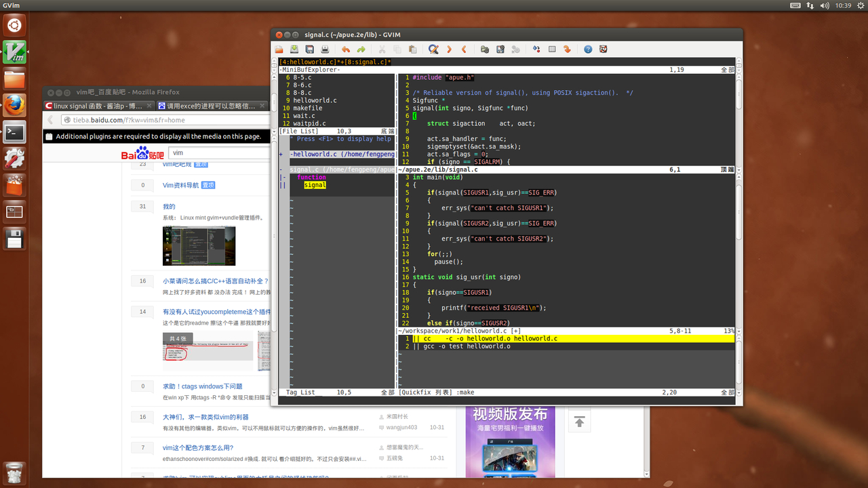Open makefile from the File List
This screenshot has height=488, width=868.
click(307, 108)
